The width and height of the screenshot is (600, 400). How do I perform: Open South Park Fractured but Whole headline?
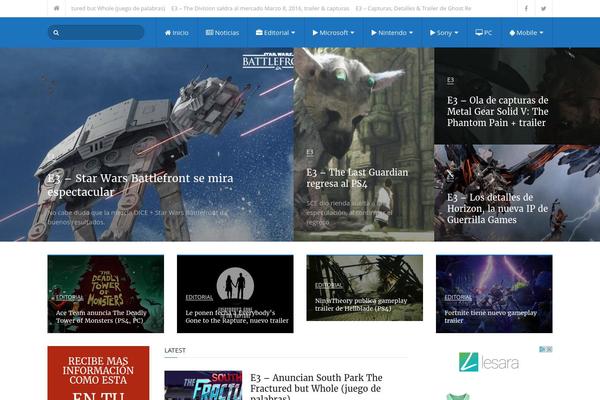click(316, 388)
